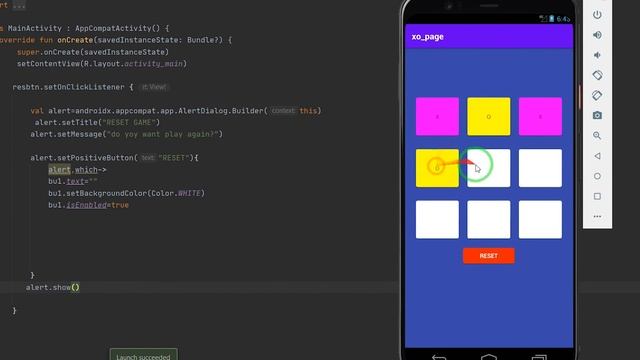The image size is (640, 360).
Task: Tap the phone's on-screen home navigation button
Action: (x=489, y=357)
